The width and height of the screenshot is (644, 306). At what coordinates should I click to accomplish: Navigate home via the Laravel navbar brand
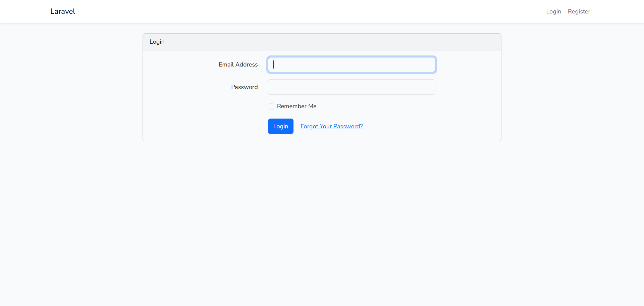click(63, 11)
